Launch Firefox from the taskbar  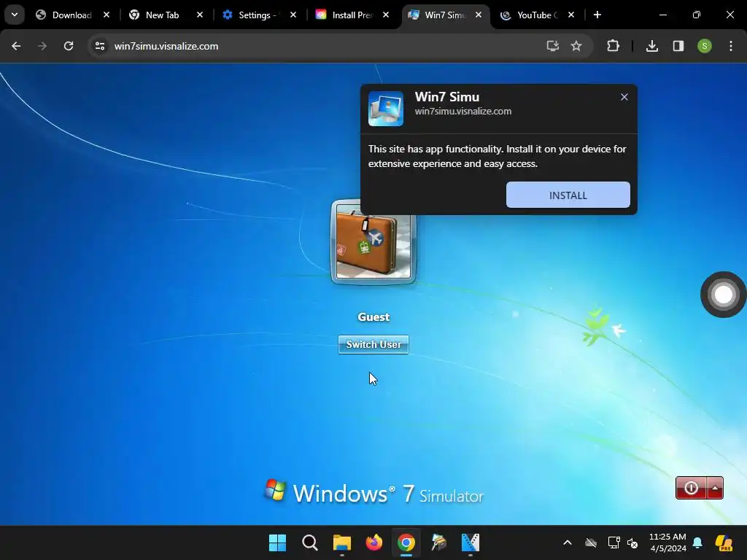click(x=374, y=542)
